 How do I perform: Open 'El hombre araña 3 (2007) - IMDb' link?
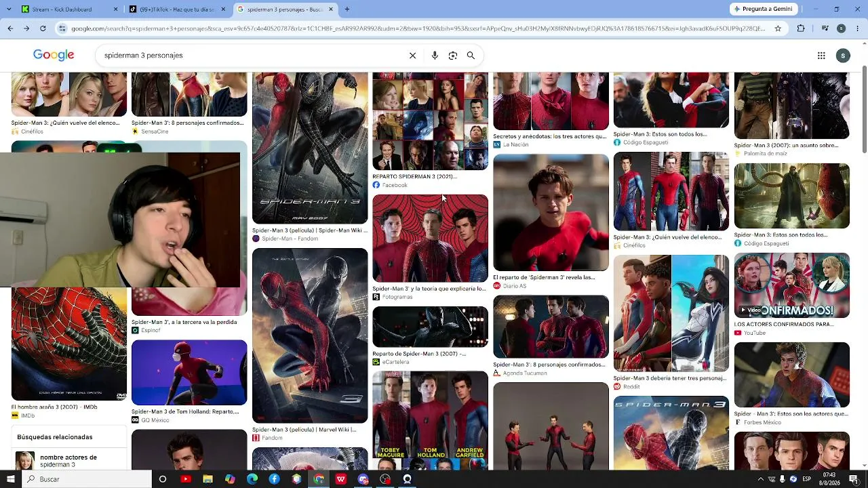tap(54, 407)
